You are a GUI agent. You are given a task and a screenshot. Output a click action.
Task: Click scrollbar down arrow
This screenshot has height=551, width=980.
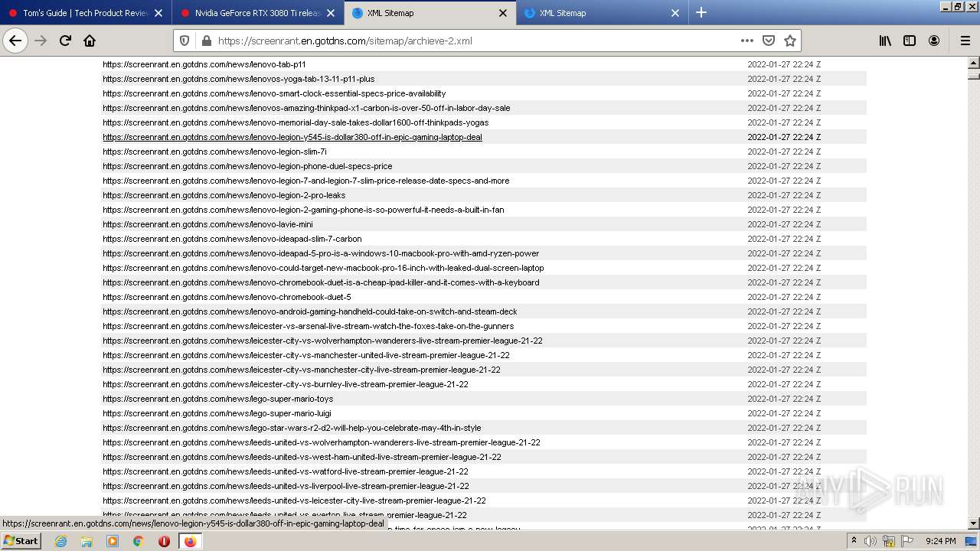pyautogui.click(x=974, y=523)
